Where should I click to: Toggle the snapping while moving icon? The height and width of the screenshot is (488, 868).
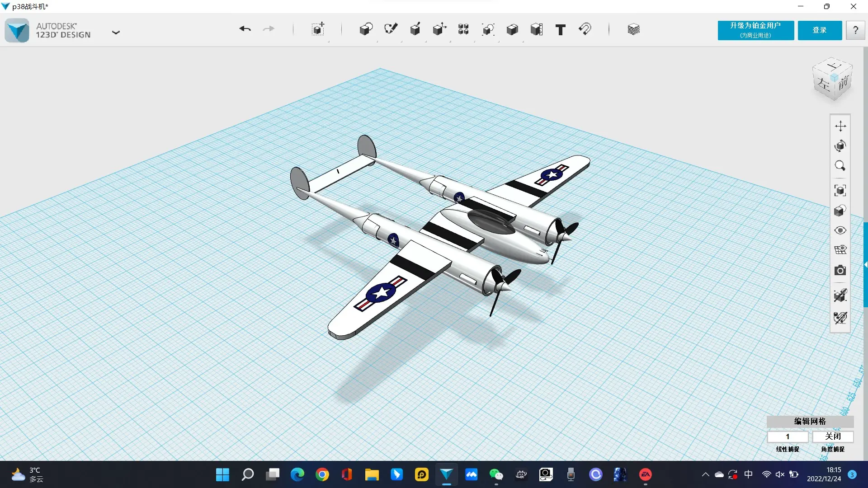tap(840, 296)
